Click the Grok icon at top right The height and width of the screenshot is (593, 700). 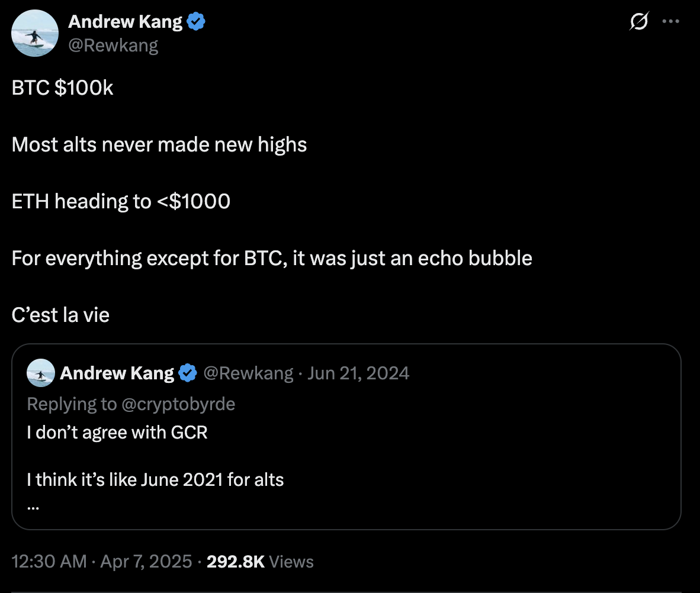[639, 23]
